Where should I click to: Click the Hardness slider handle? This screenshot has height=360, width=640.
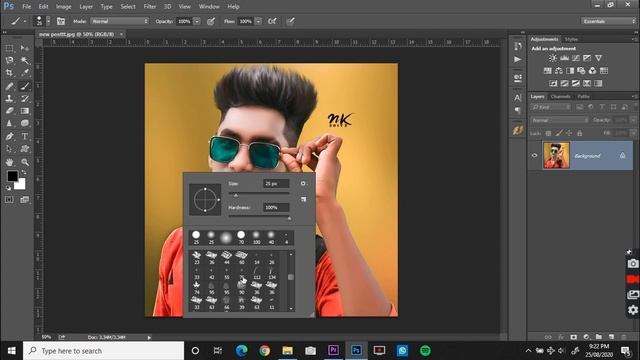click(x=289, y=219)
